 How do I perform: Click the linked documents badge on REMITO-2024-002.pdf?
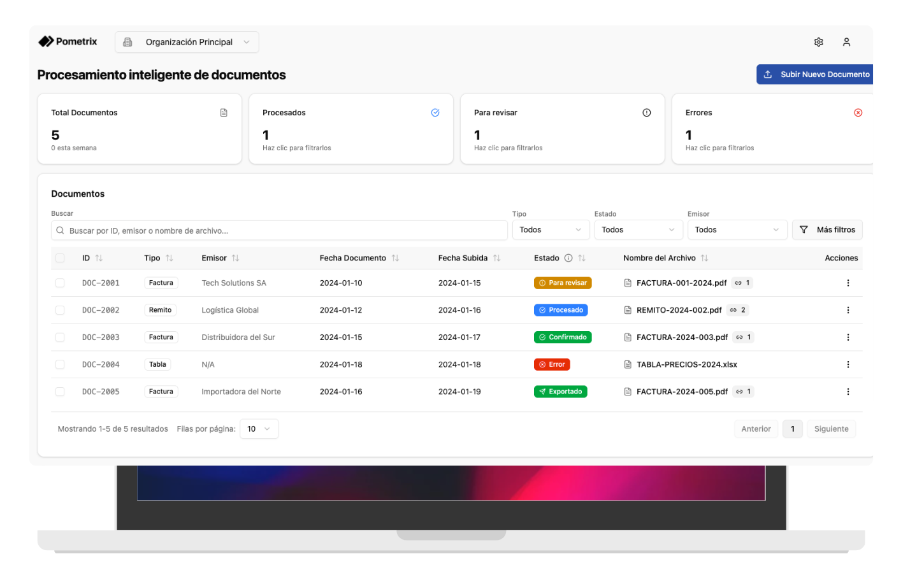(738, 310)
